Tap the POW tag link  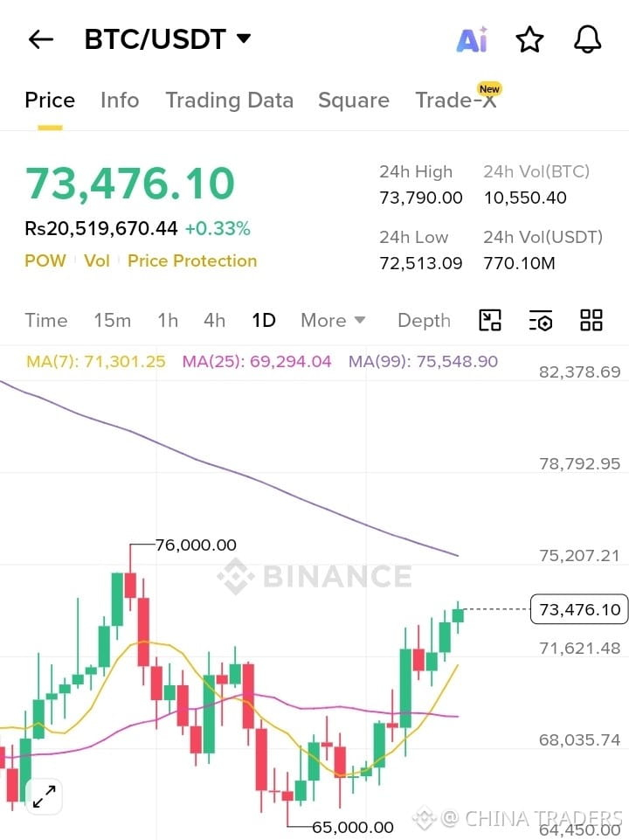pyautogui.click(x=45, y=260)
